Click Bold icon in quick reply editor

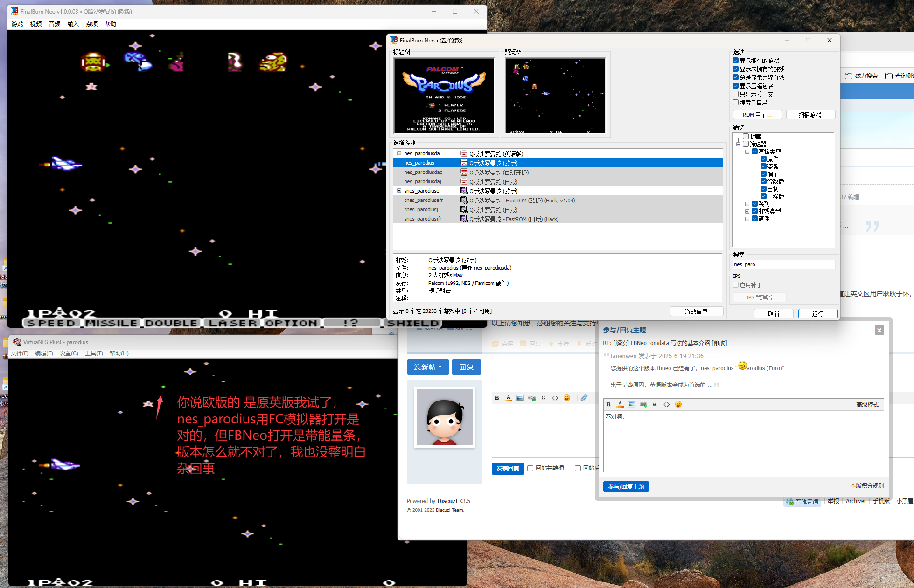click(x=497, y=398)
